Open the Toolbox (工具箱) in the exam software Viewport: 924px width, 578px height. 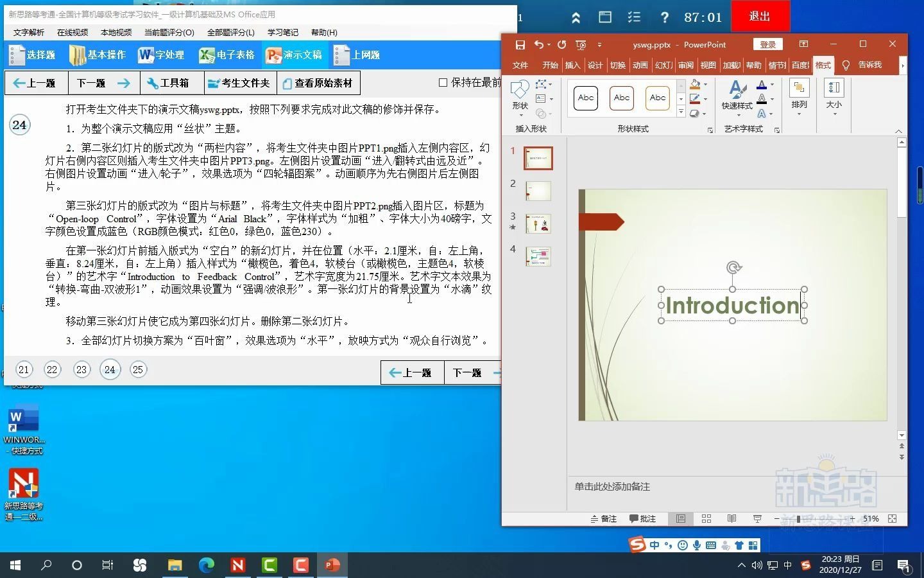click(171, 83)
